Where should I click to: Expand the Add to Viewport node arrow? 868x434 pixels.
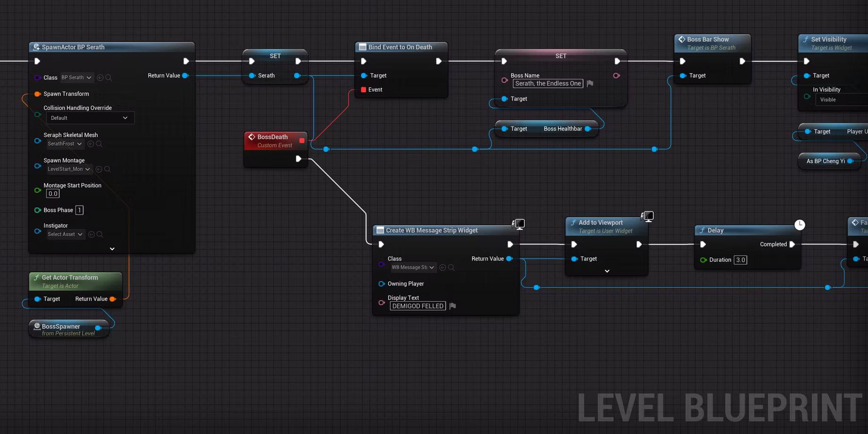(x=607, y=271)
